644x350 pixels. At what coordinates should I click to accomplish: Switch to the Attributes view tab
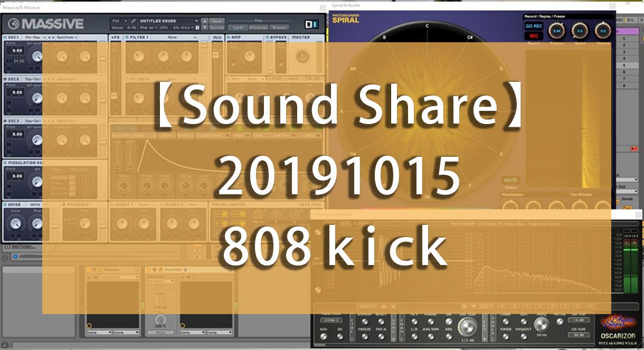tap(258, 27)
